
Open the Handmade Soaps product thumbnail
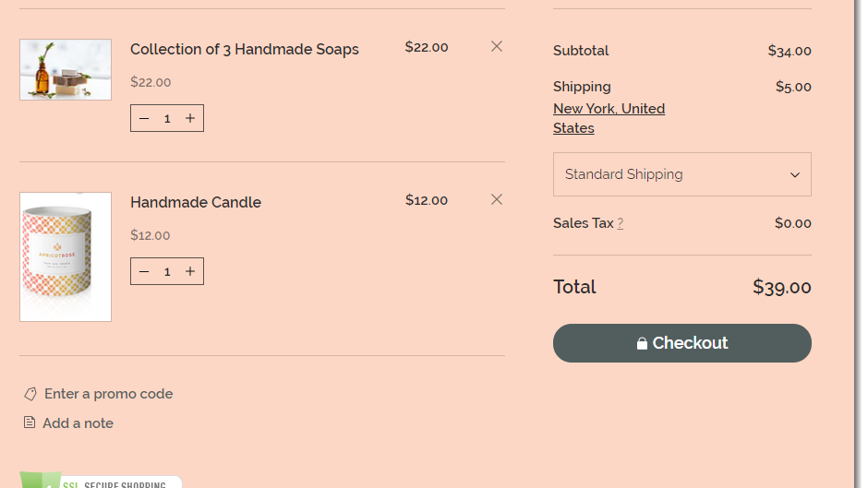tap(66, 69)
